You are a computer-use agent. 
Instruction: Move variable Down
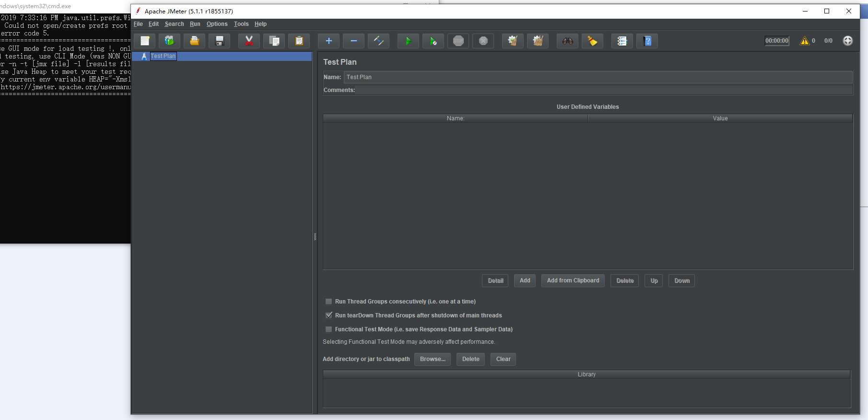pyautogui.click(x=682, y=280)
